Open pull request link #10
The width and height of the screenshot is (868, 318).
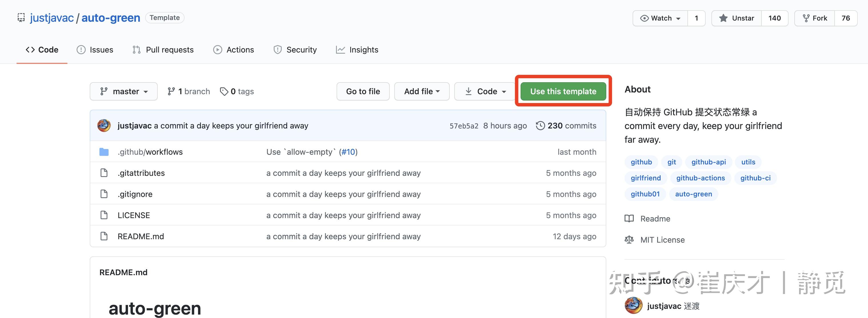348,152
